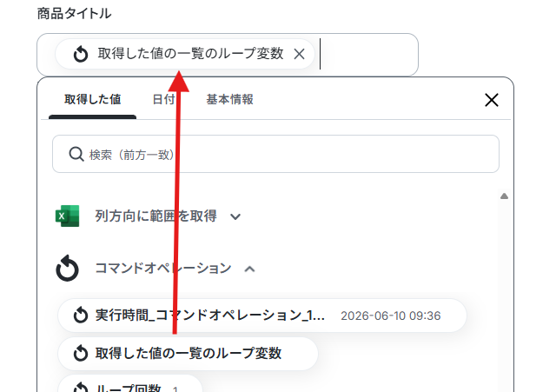Click the large loop icon beside コマンドオペレーション
The height and width of the screenshot is (392, 556).
click(x=68, y=269)
